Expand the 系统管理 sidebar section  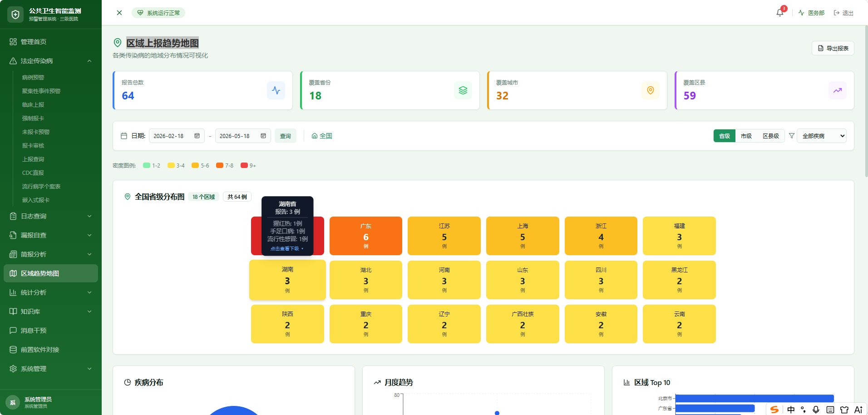point(51,369)
